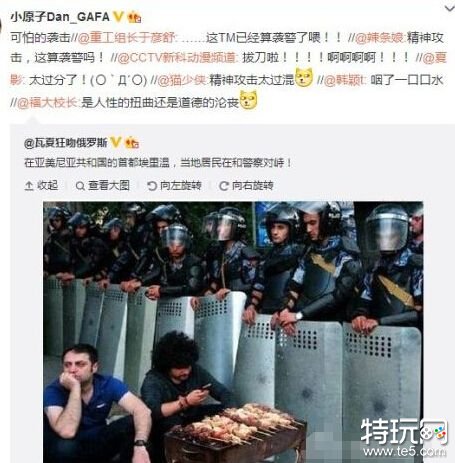Open the @福大校长 mention link
Screen dimensions: 455x463
[47, 102]
